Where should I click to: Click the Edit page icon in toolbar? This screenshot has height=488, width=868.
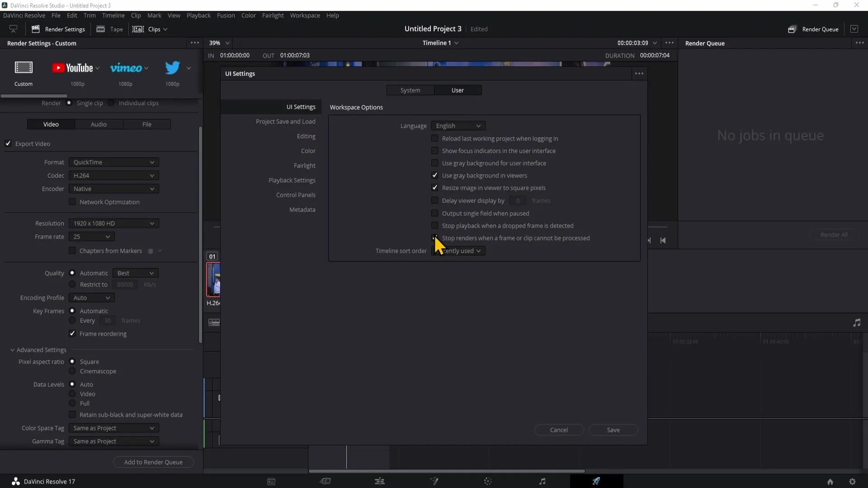[380, 481]
